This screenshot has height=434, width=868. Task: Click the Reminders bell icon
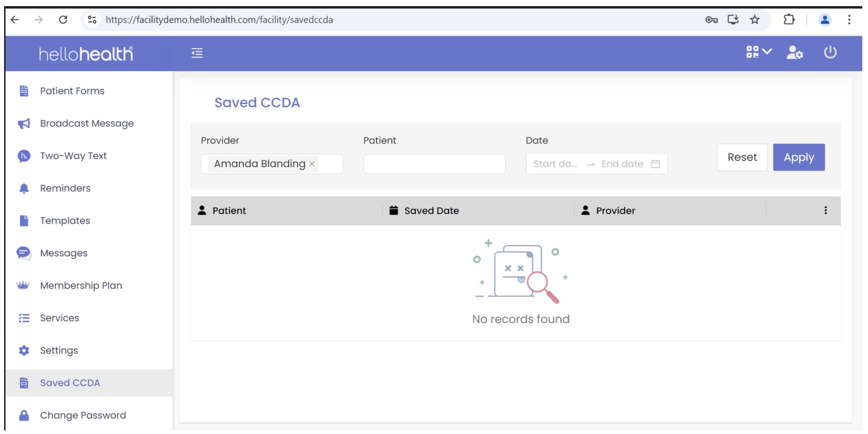pos(24,188)
